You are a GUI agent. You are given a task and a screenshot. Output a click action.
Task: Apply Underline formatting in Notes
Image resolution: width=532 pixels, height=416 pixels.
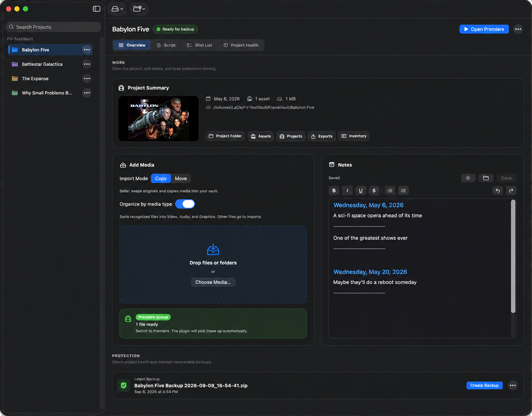[361, 190]
